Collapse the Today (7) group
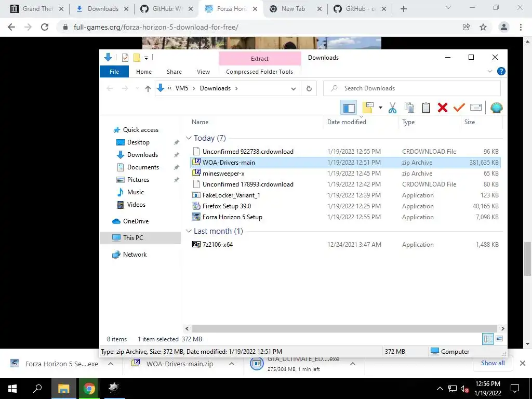Image resolution: width=532 pixels, height=399 pixels. tap(189, 138)
